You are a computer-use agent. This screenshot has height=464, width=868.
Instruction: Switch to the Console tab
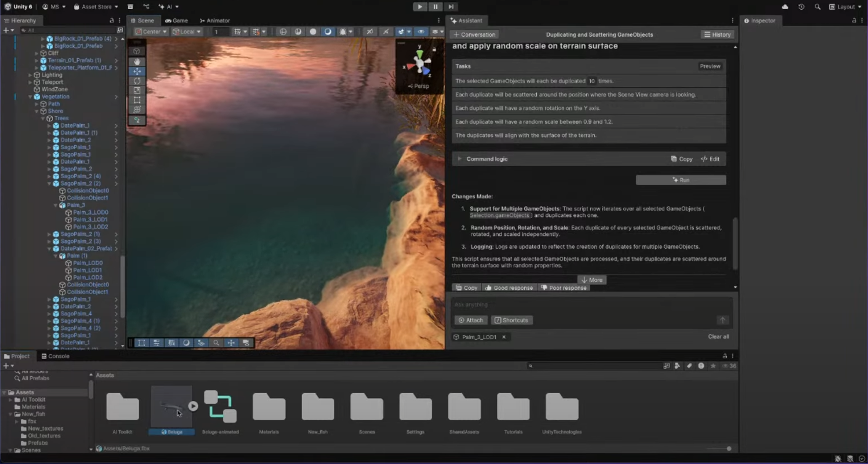(x=55, y=356)
